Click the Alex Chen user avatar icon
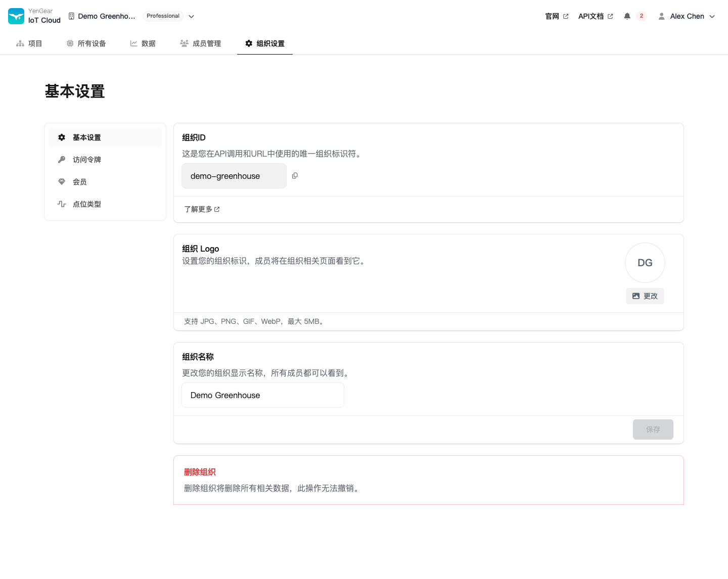The width and height of the screenshot is (728, 579). tap(661, 16)
